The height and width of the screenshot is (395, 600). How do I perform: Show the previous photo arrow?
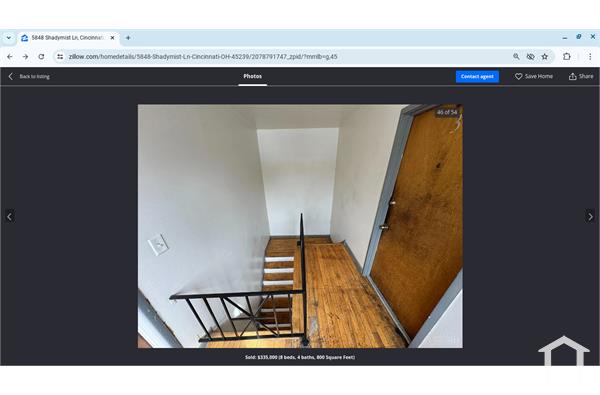pos(10,217)
